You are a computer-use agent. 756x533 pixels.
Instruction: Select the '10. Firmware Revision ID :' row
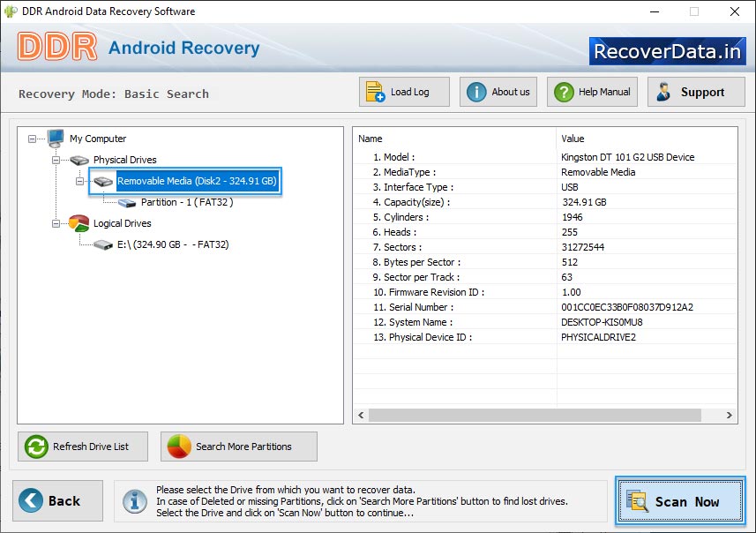(545, 292)
